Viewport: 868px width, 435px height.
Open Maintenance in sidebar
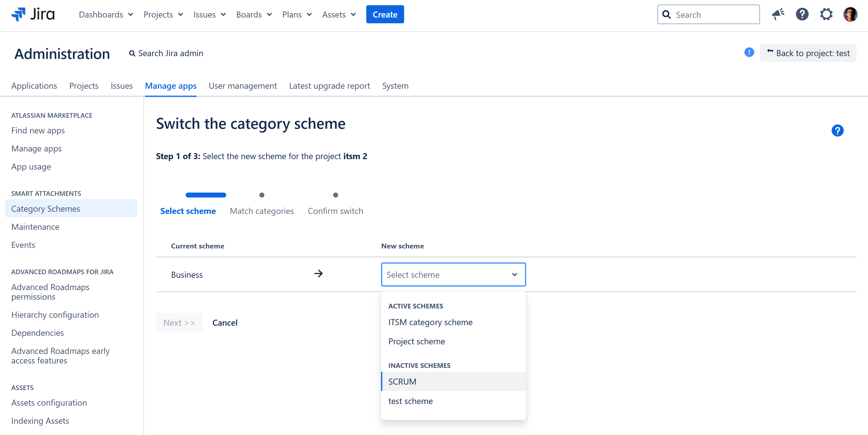click(x=35, y=227)
